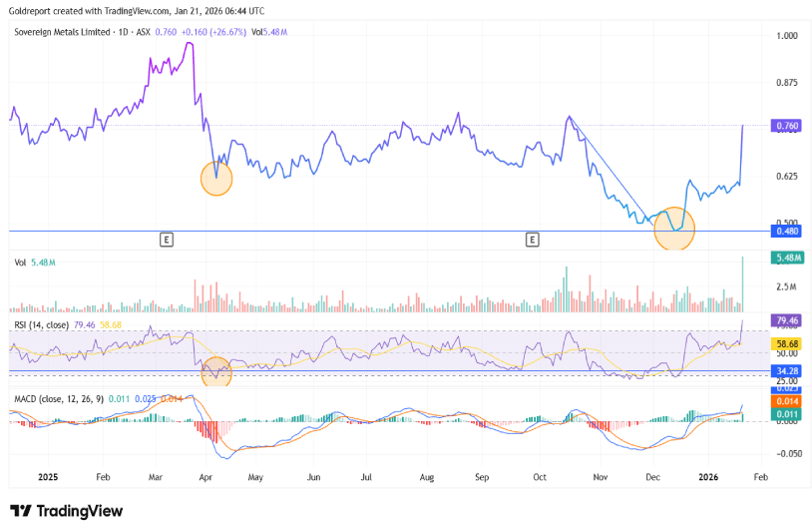Click the 58.68 RSI average label
The height and width of the screenshot is (522, 812).
[x=785, y=343]
